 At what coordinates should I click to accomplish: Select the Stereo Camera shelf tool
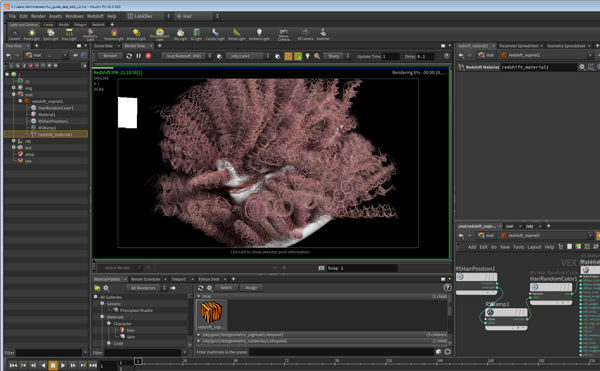point(284,34)
